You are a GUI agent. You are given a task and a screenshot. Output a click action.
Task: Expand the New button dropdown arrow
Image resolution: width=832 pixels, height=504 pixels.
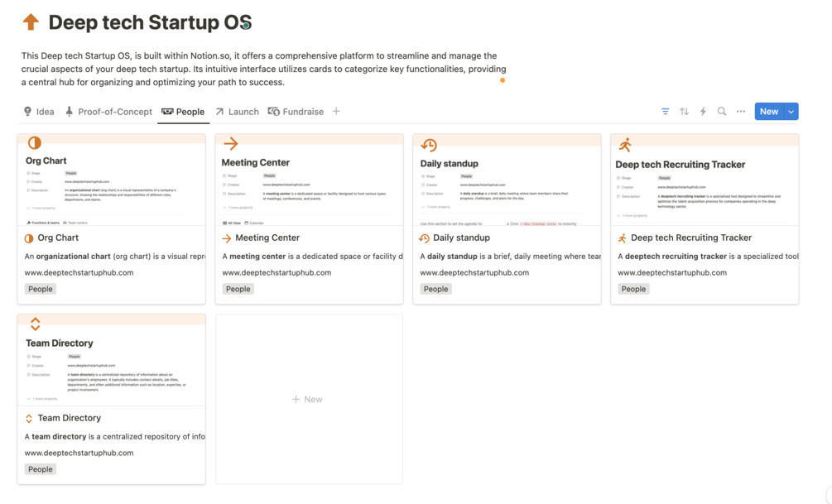(x=791, y=112)
